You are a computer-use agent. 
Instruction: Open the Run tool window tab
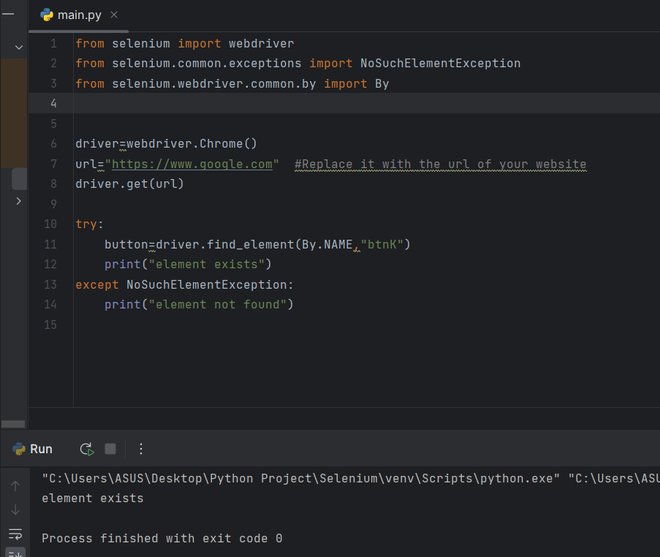point(33,449)
